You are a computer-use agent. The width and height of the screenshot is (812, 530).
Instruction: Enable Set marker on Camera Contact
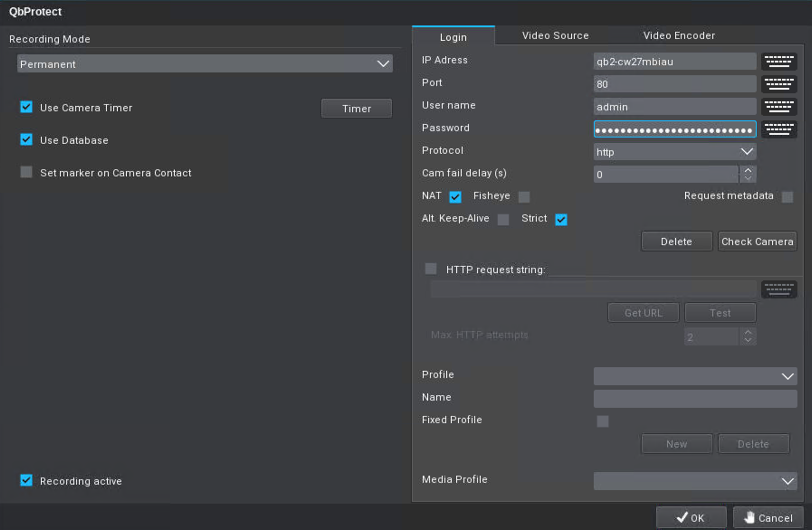26,172
